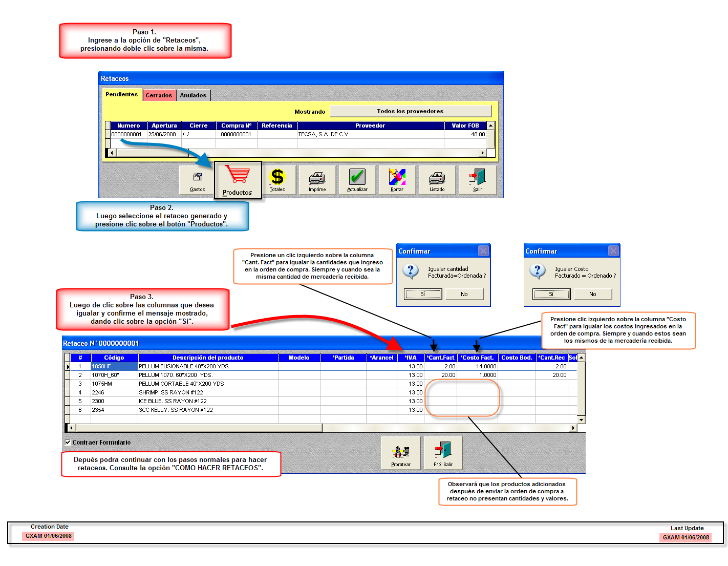Click No in Igualar Costo dialog
Screen dimensions: 728x566
click(x=592, y=294)
